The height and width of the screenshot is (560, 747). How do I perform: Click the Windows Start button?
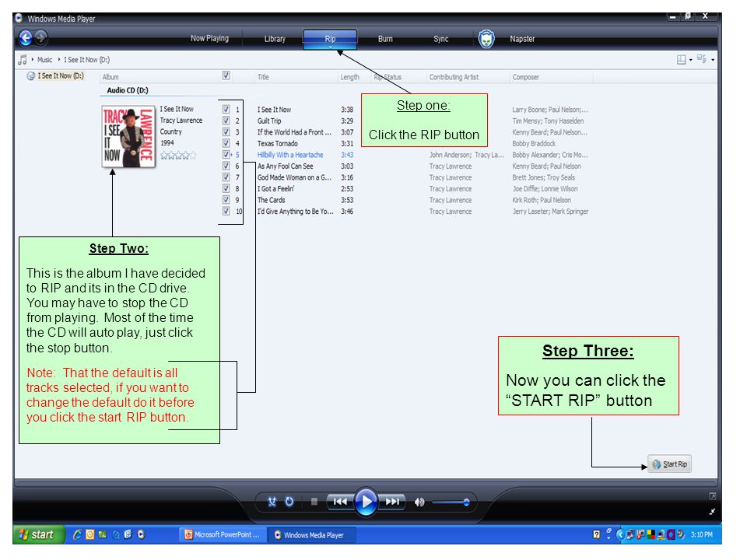click(39, 534)
